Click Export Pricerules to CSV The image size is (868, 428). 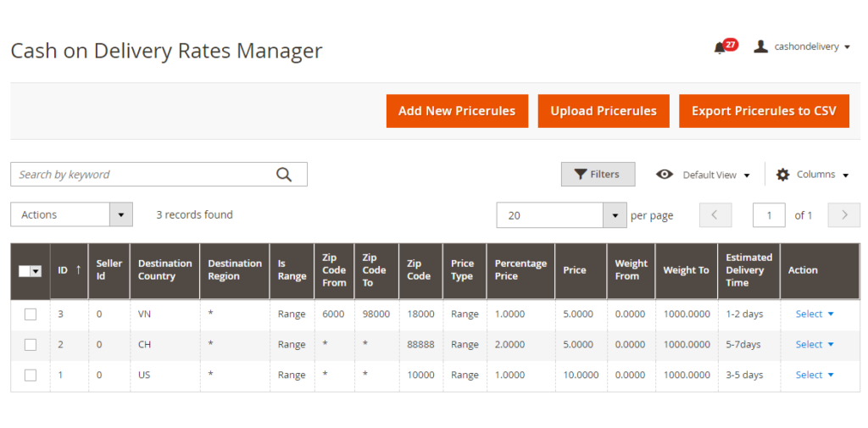764,111
